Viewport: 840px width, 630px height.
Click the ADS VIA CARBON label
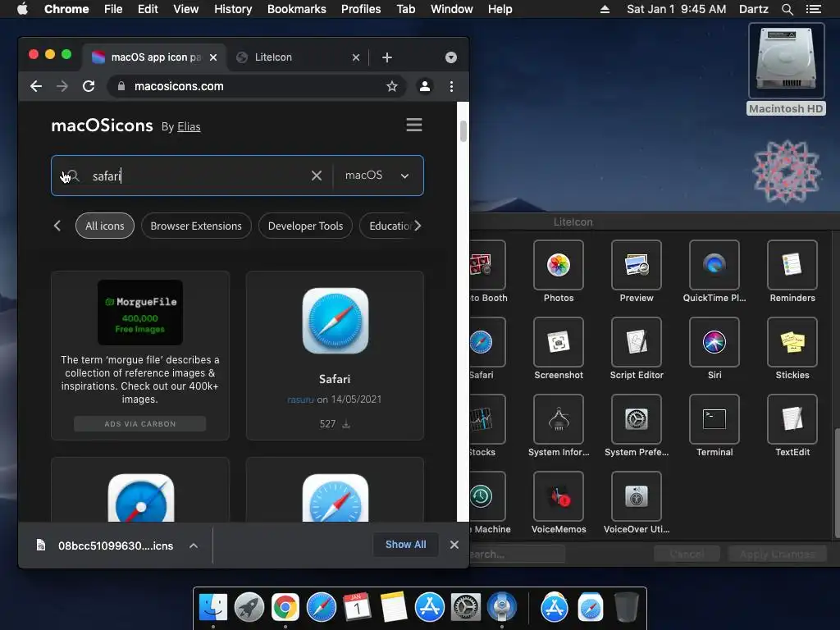click(x=139, y=424)
